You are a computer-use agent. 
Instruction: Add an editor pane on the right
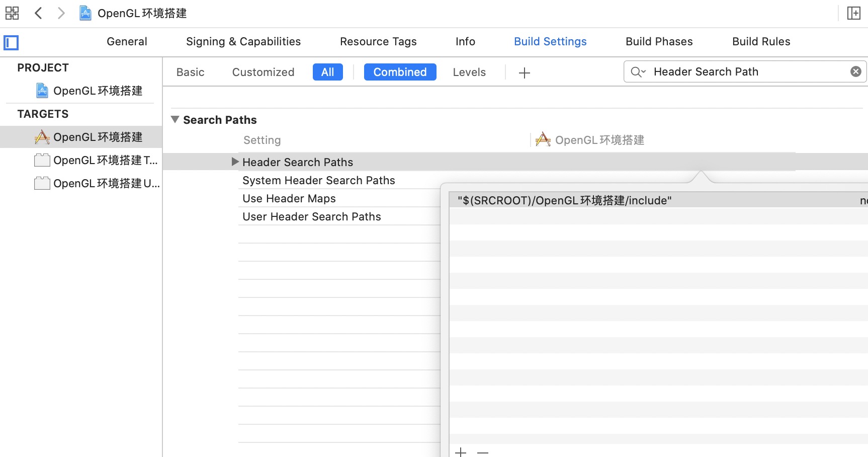tap(853, 13)
